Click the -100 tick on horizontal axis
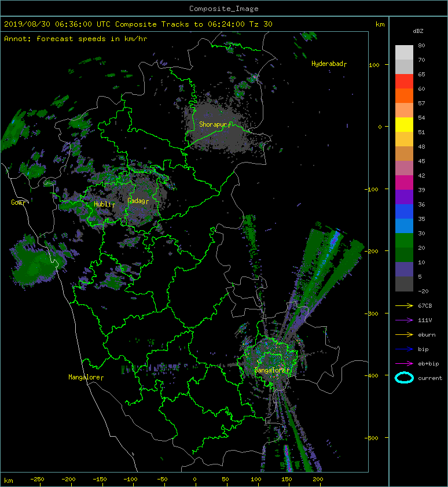448x487 pixels. pos(130,479)
